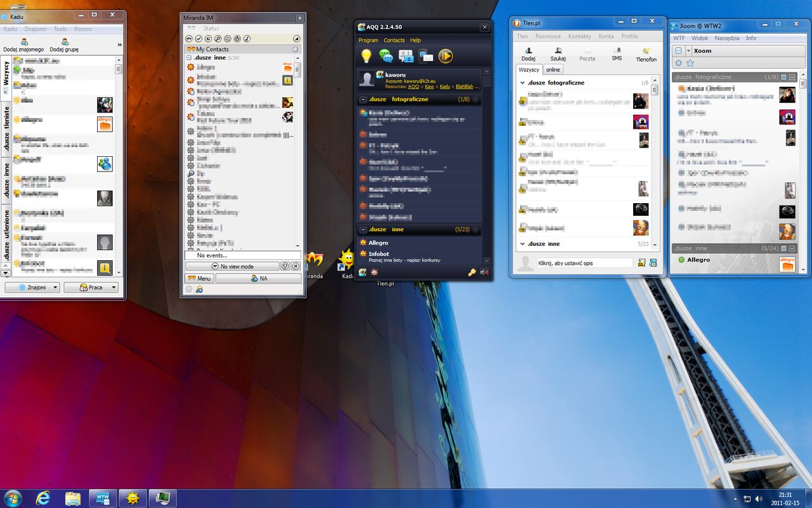Open the mail envelope icon in AQQ toolbar
The width and height of the screenshot is (812, 508).
click(x=426, y=56)
